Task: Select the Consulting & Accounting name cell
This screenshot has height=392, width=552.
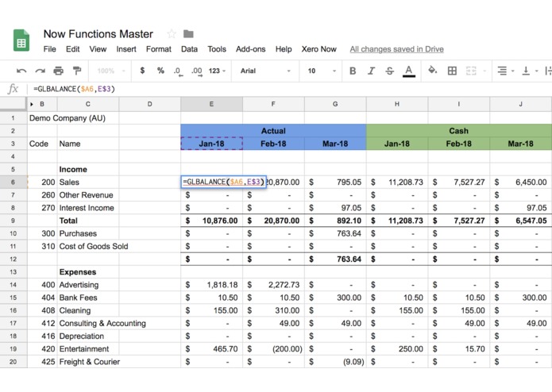Action: pos(102,324)
